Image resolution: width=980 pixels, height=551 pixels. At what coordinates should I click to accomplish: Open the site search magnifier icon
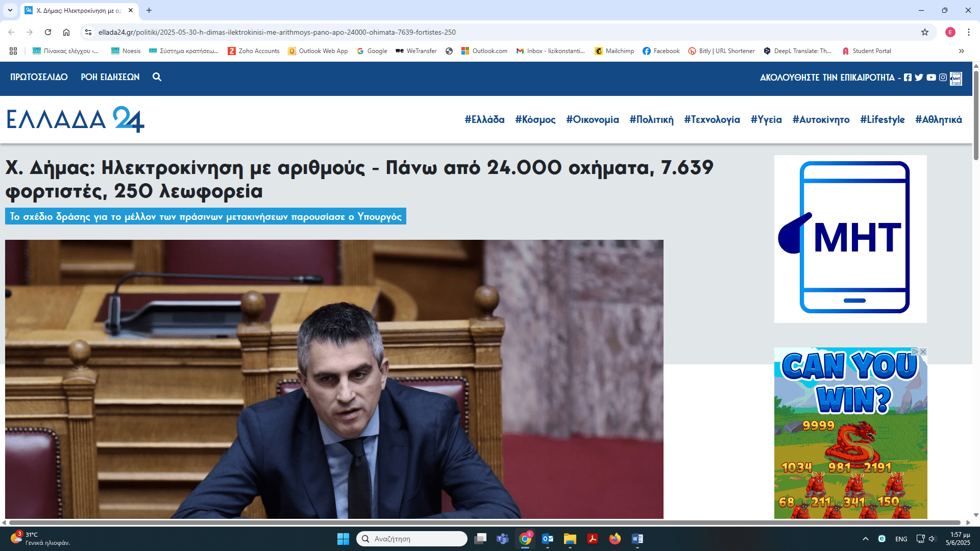[157, 77]
